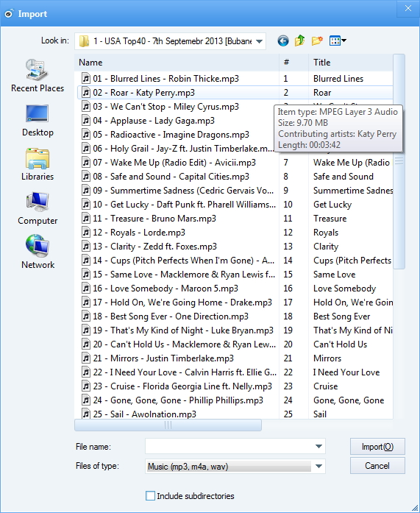Select the music file icon for 11 - Treasure
Viewport: 420px width, 513px height.
(x=86, y=219)
